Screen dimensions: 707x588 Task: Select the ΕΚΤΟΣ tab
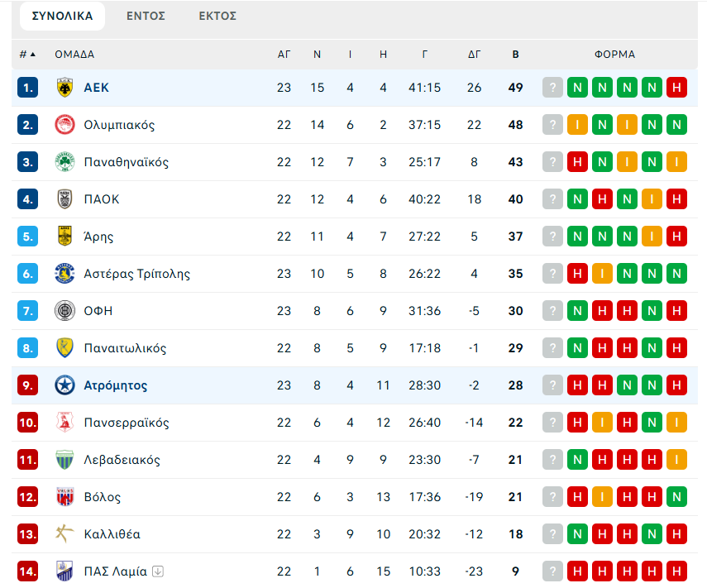[217, 16]
